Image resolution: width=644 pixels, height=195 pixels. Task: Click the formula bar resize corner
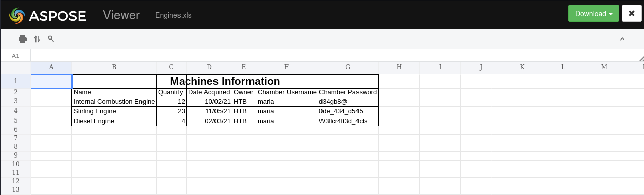[x=641, y=59]
